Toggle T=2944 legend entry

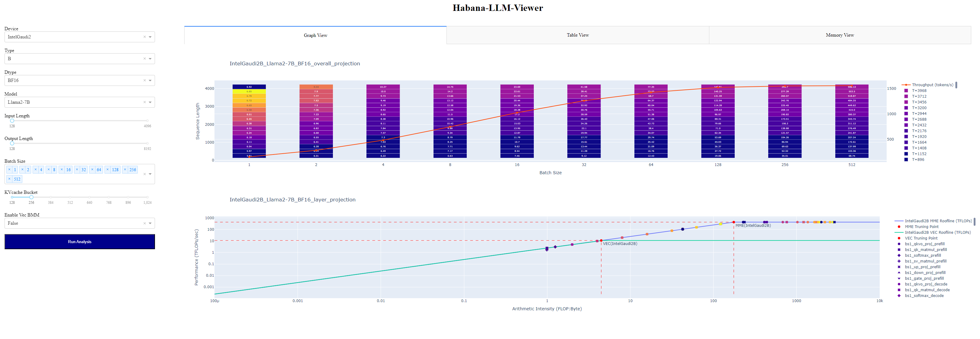pos(915,113)
